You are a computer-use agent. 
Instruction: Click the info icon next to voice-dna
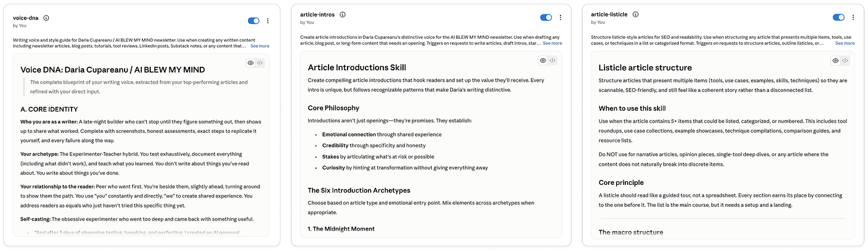[46, 18]
